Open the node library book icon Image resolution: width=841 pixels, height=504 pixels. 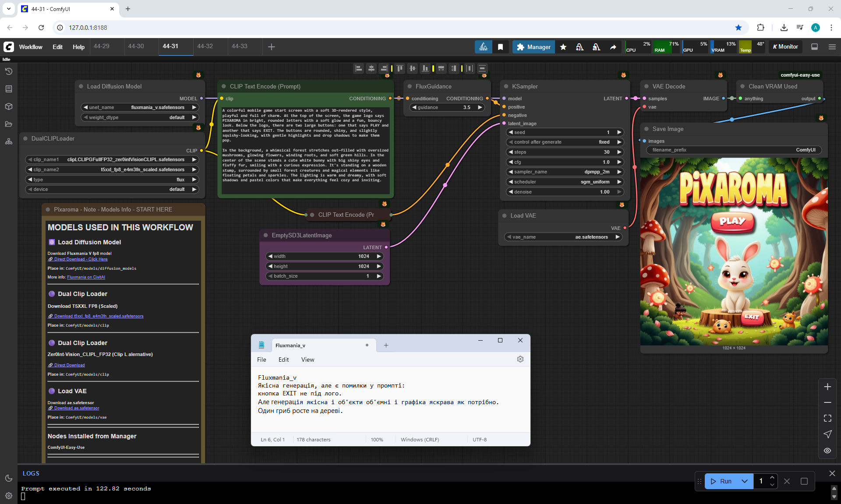click(x=9, y=89)
